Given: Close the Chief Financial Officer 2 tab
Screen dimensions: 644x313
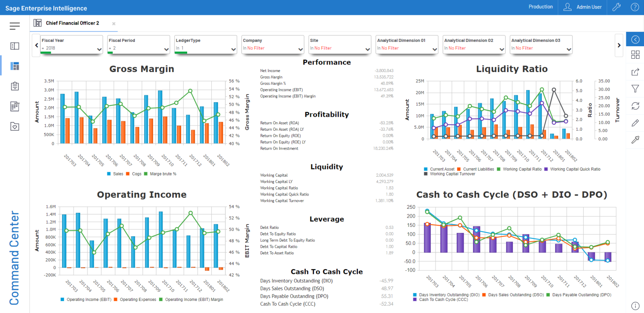Looking at the screenshot, I should 114,24.
